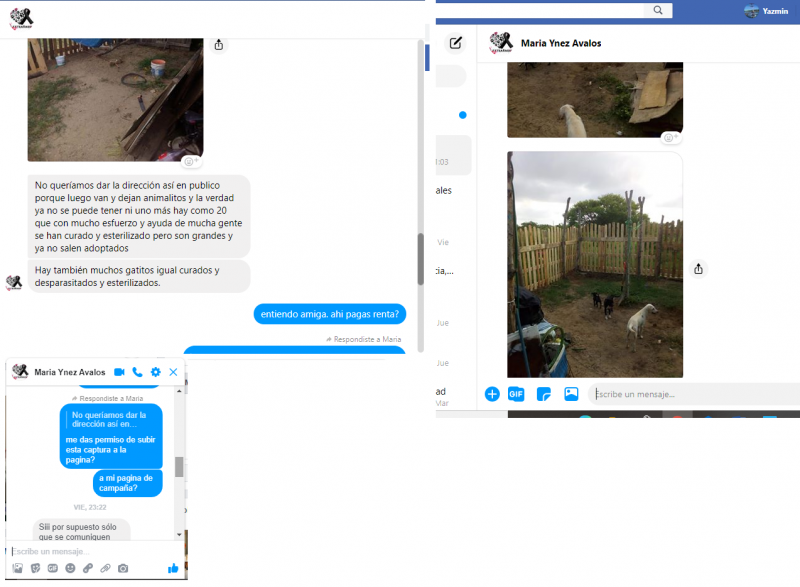Click the Messenger 'Escribe un mensaje' field
The image size is (800, 587).
pos(694,394)
